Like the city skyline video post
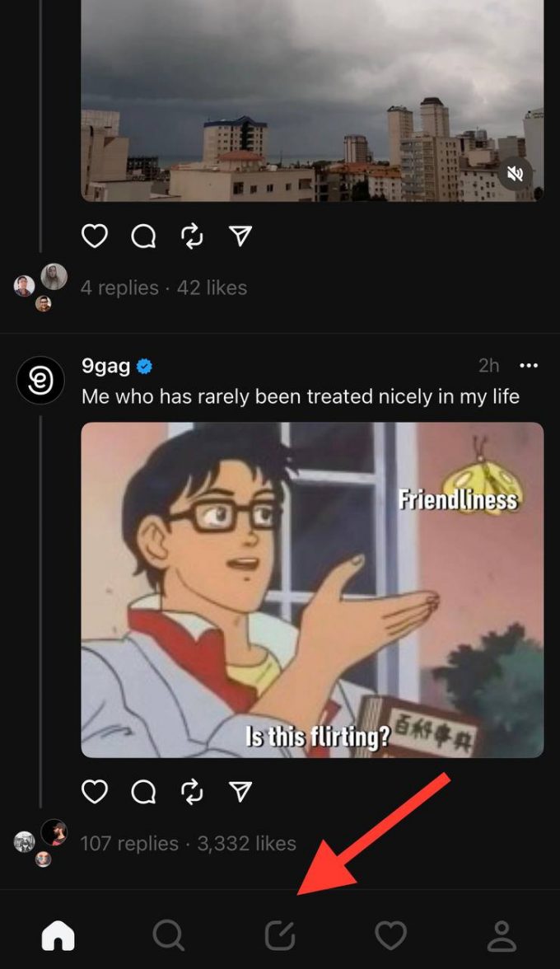Viewport: 560px width, 969px height. 95,236
